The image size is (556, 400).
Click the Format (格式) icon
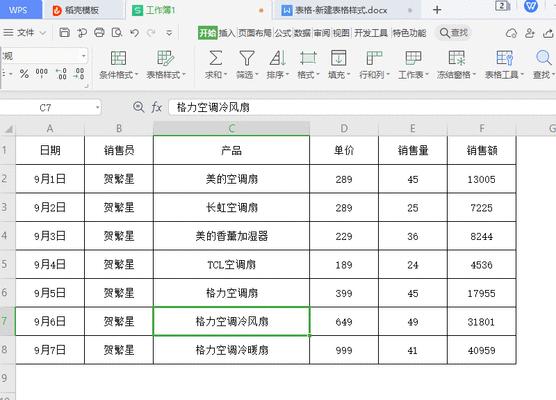[x=308, y=58]
